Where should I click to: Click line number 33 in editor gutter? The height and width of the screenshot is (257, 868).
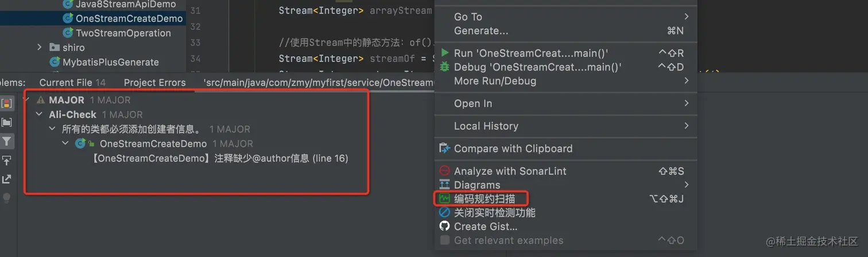pos(195,43)
